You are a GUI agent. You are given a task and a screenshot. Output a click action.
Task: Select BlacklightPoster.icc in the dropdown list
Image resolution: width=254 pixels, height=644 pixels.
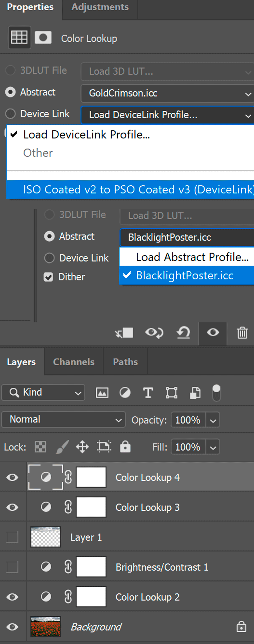coord(187,275)
